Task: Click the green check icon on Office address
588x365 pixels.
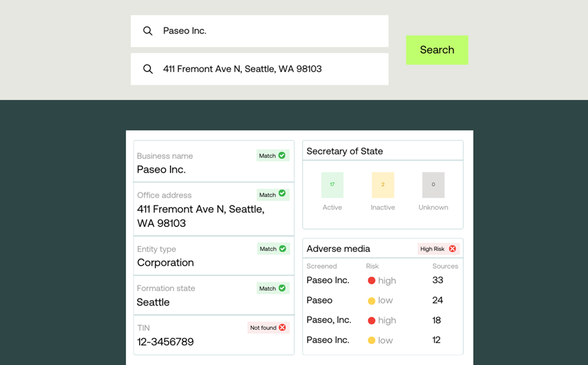Action: tap(282, 194)
